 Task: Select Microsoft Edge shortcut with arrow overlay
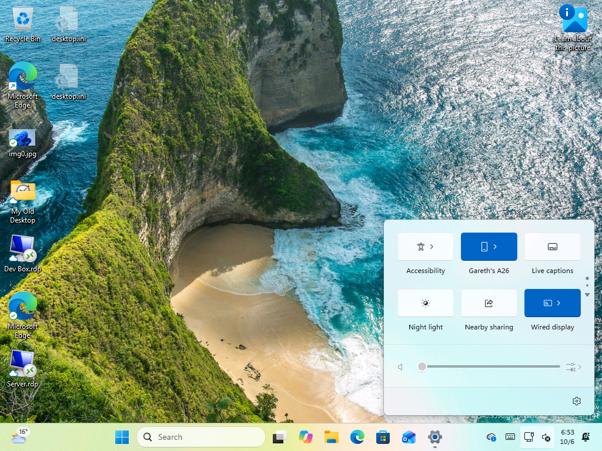(23, 86)
